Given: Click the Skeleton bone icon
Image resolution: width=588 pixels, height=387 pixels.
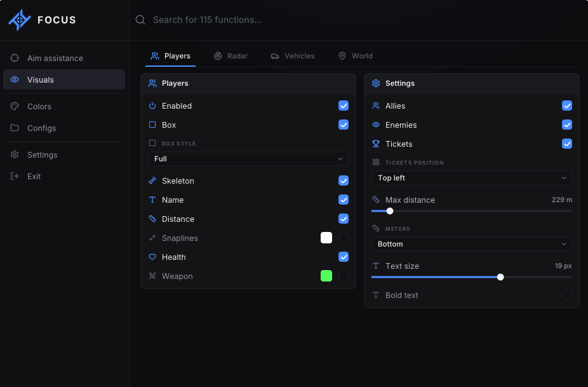Looking at the screenshot, I should click(152, 180).
